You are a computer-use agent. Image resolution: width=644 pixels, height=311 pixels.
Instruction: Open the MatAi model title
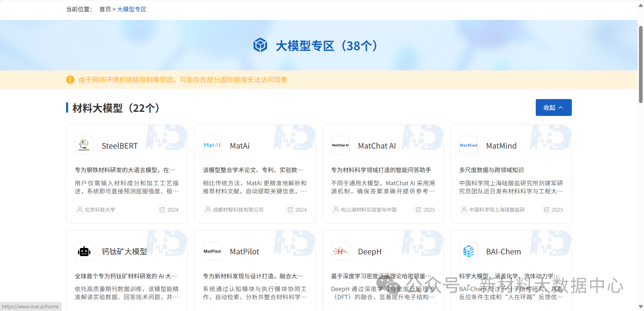pyautogui.click(x=240, y=146)
